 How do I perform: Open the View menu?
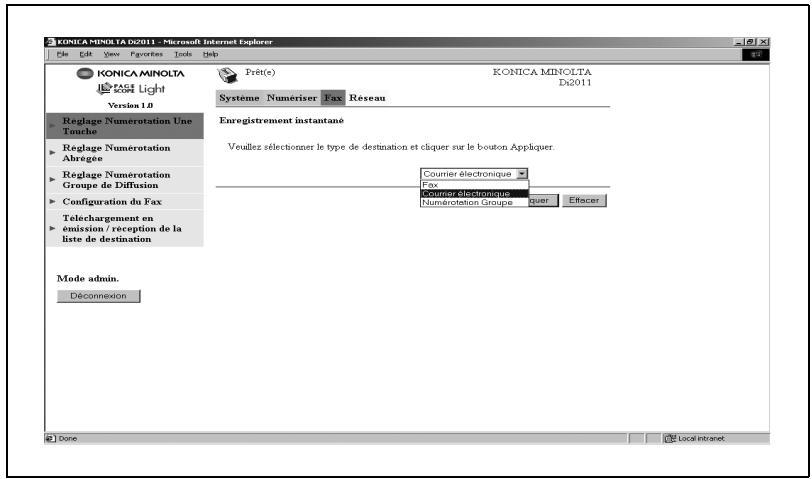pos(111,54)
